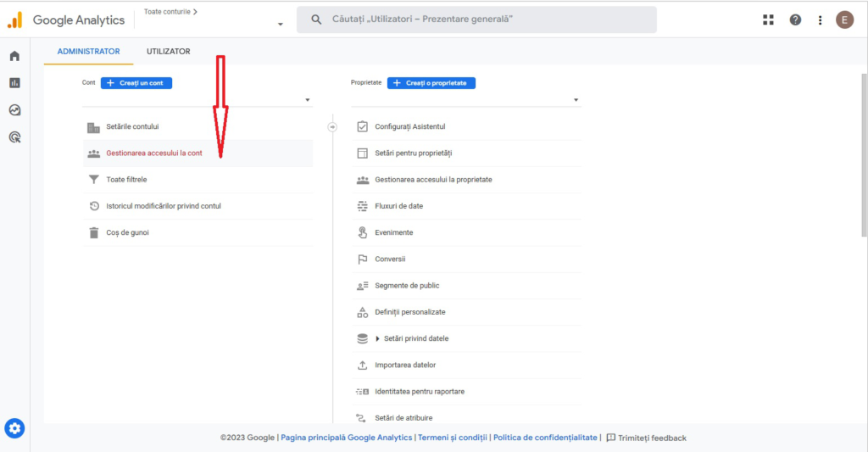
Task: Click the blue Admin gear icon
Action: (15, 428)
